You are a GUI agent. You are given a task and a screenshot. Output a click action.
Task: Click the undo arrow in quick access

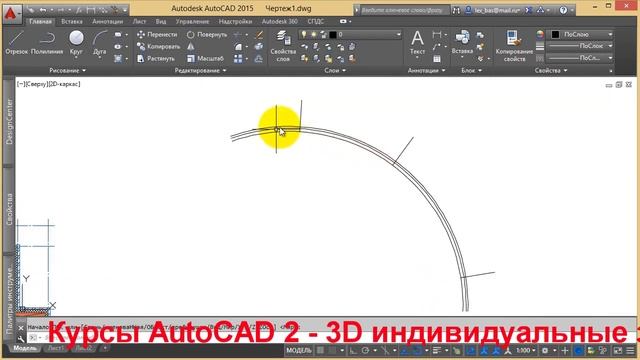[43, 9]
